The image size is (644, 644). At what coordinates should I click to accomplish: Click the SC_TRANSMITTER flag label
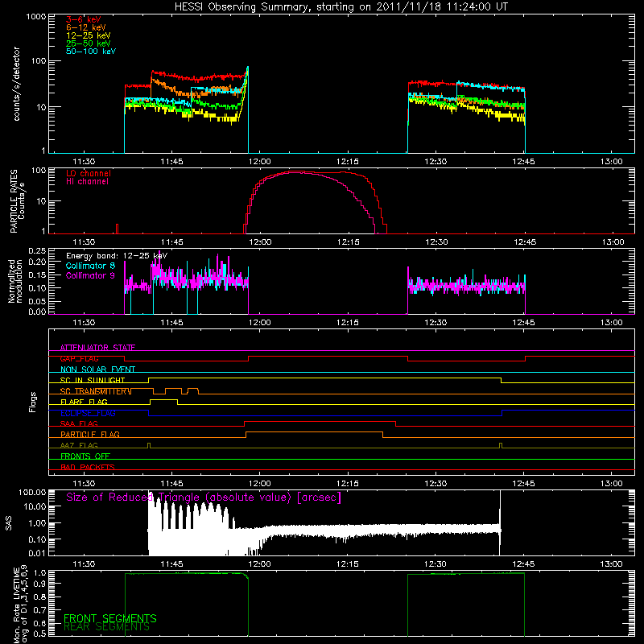[x=96, y=391]
